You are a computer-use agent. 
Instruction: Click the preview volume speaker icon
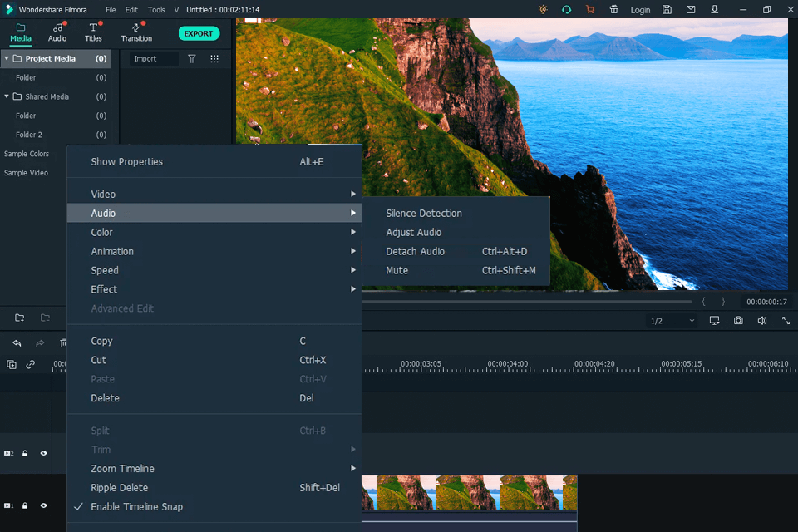[x=762, y=321]
